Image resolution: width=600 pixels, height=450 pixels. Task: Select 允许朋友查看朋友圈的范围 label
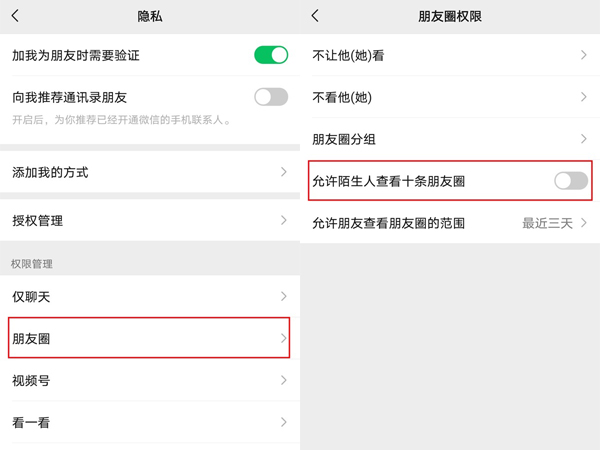388,223
